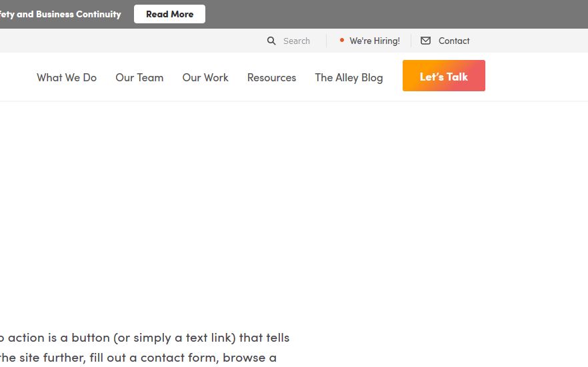
Task: Open the We're Hiring! link
Action: (x=374, y=41)
